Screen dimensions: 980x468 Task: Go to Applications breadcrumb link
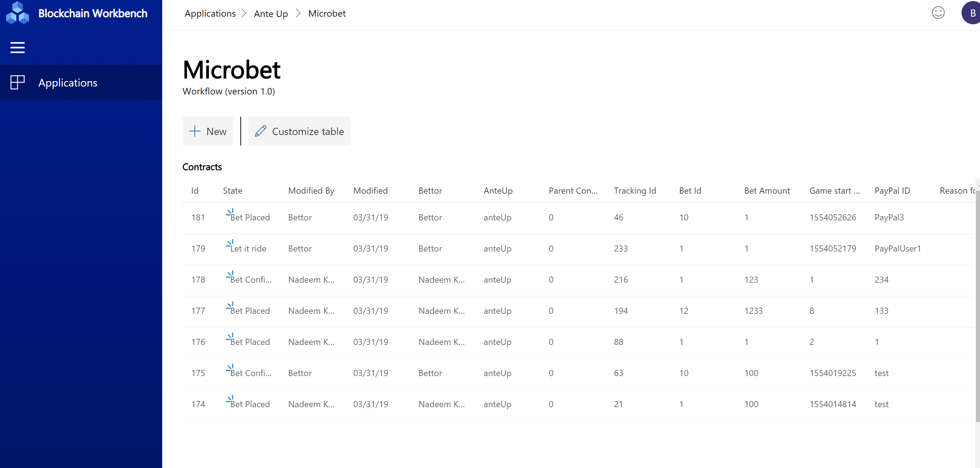210,14
